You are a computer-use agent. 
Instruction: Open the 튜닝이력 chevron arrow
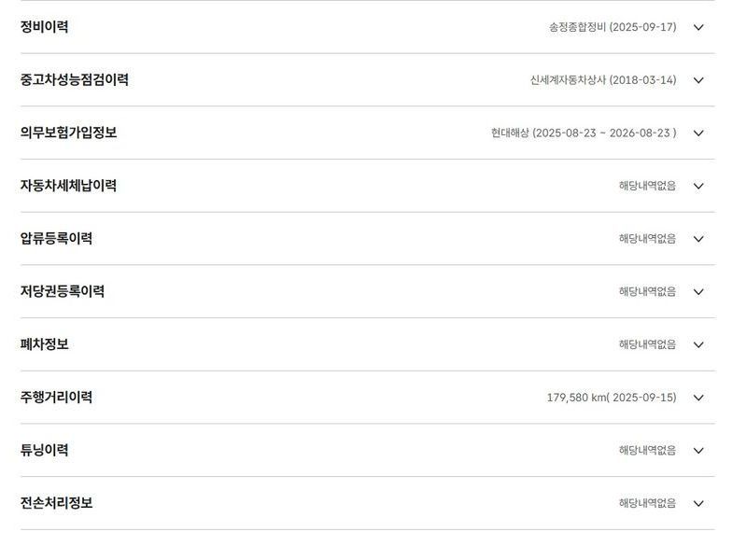(698, 450)
